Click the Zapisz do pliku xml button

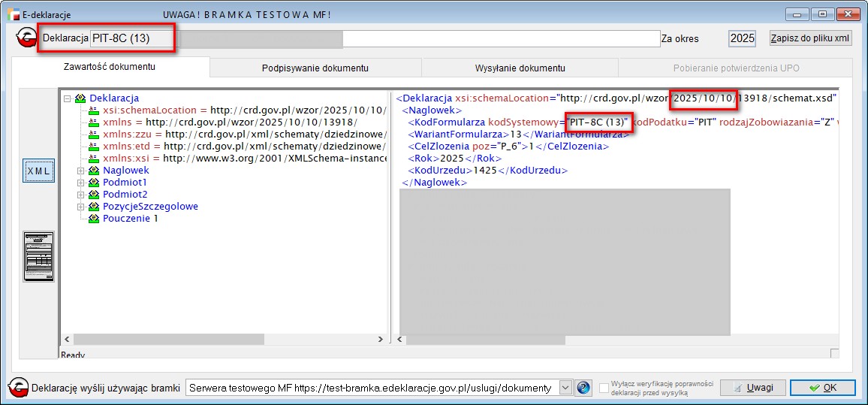811,38
